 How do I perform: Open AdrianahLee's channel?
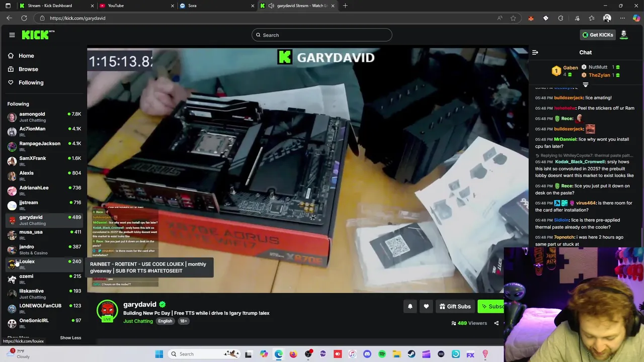click(44, 190)
